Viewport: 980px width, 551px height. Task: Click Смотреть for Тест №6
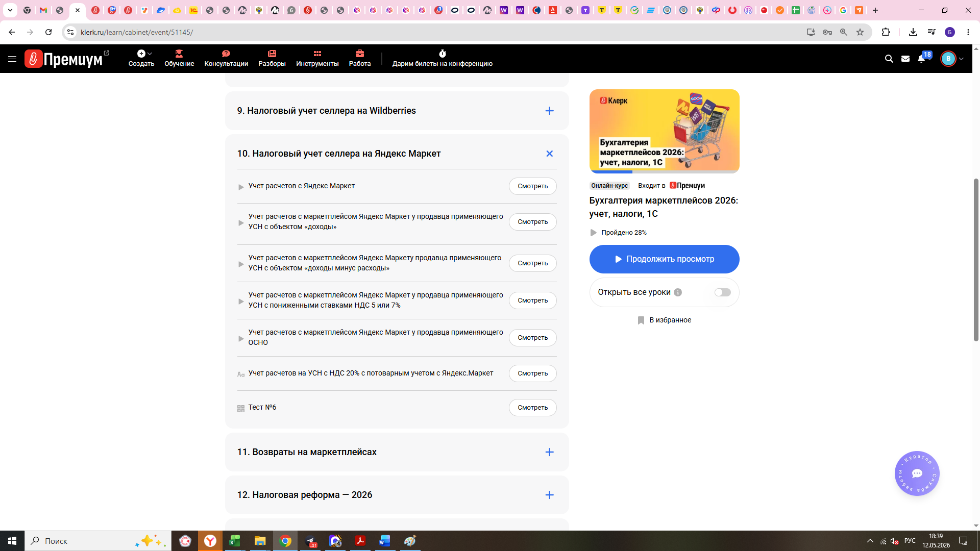(x=532, y=408)
